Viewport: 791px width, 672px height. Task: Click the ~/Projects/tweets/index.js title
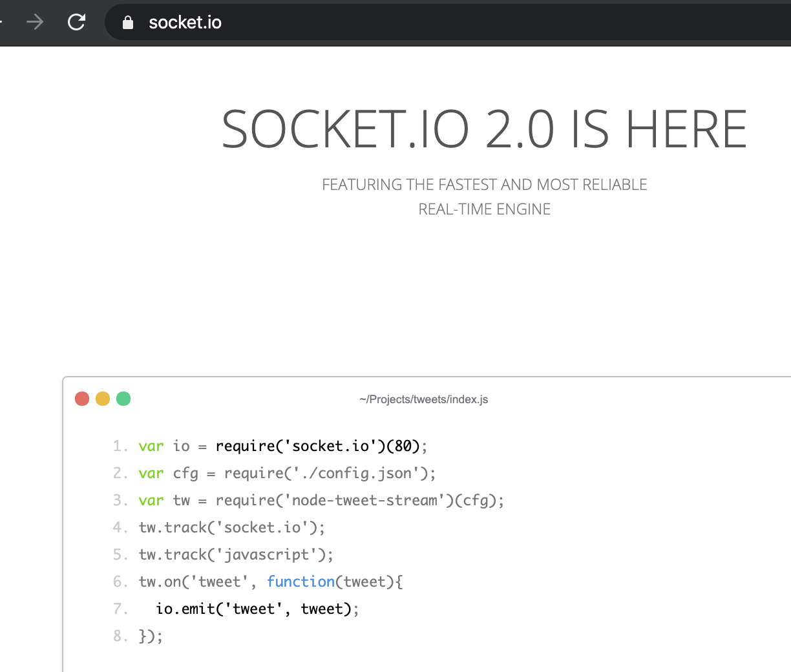coord(424,399)
